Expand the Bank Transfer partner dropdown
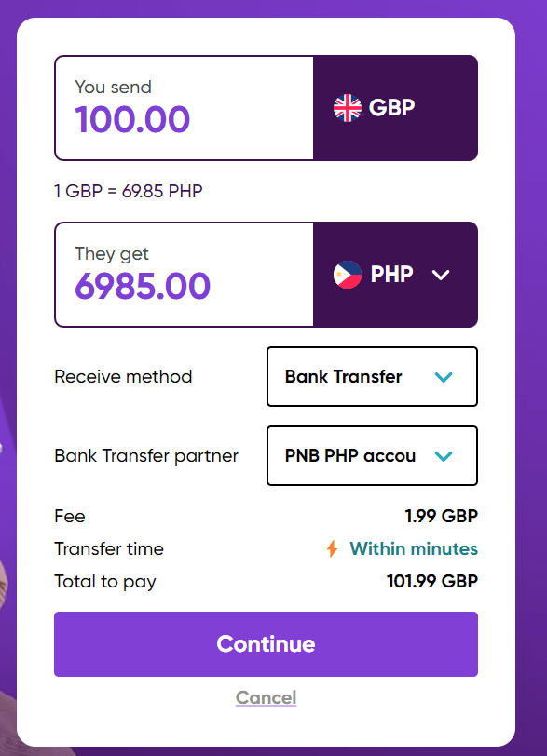The height and width of the screenshot is (756, 547). tap(372, 455)
